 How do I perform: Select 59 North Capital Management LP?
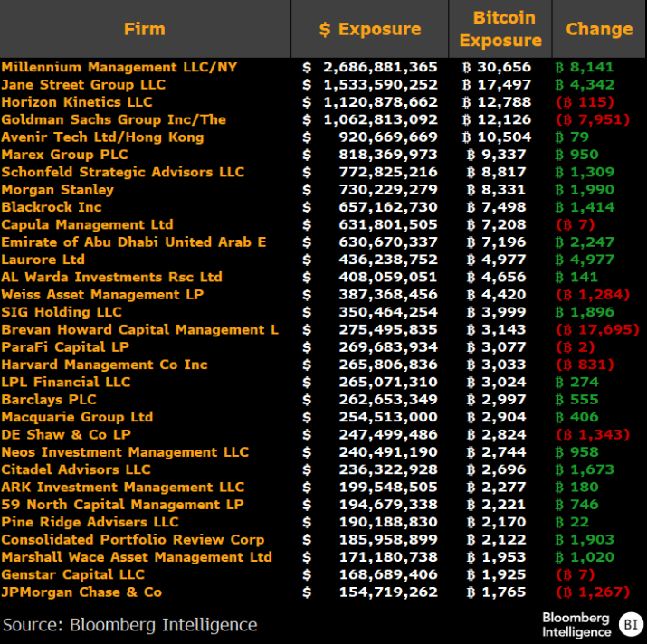(x=122, y=504)
